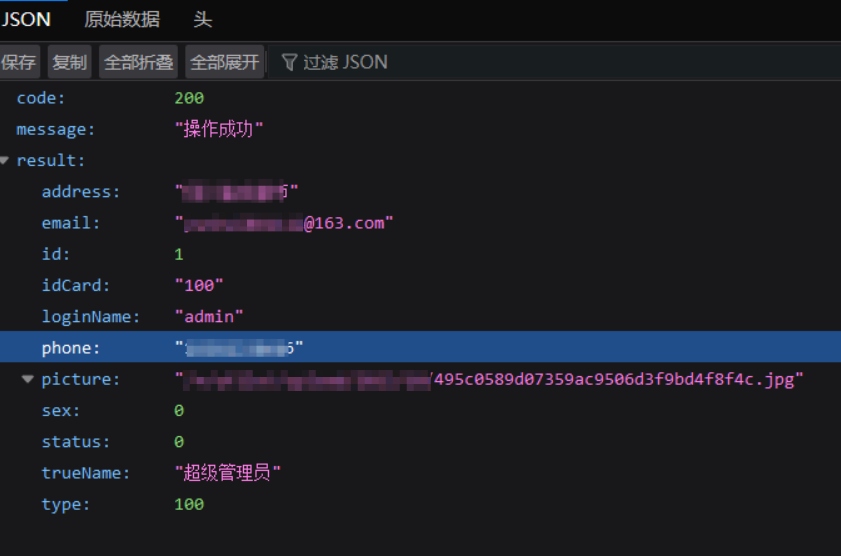
Task: Select the value 200
Action: [x=189, y=98]
